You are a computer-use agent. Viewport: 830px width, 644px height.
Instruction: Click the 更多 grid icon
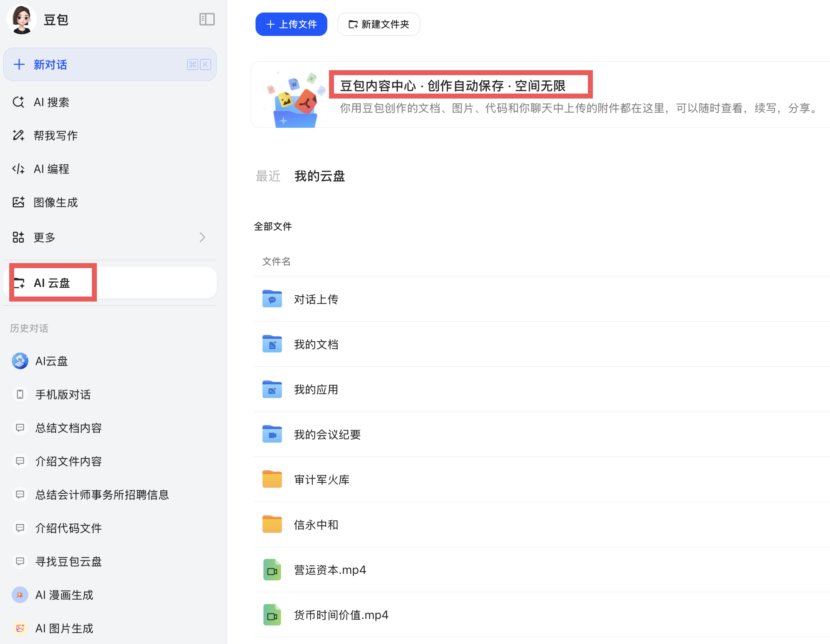18,237
